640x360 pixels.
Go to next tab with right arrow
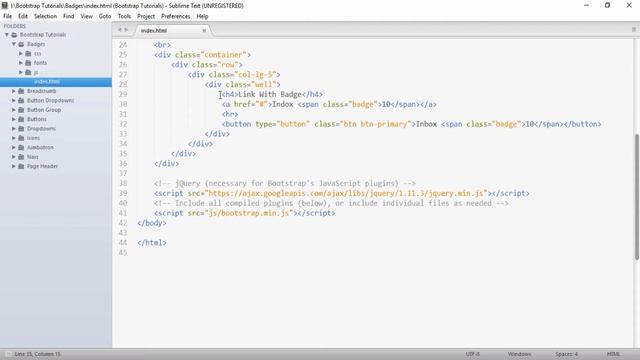[126, 30]
